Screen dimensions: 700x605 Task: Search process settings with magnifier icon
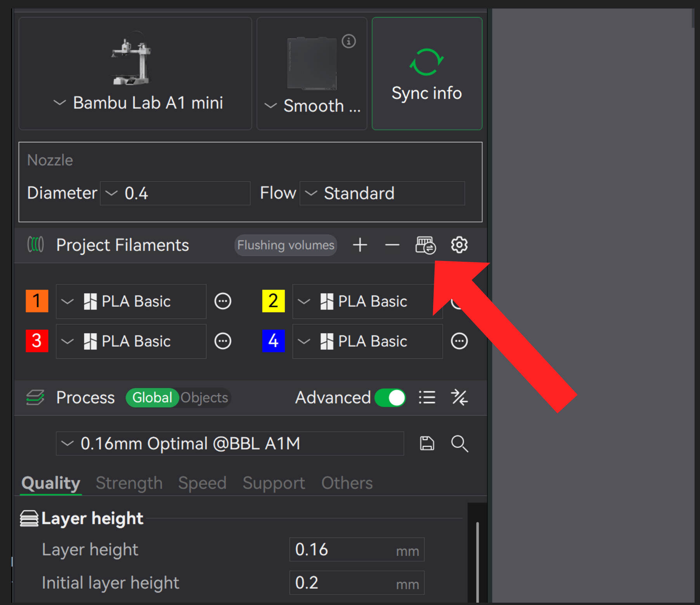tap(459, 443)
